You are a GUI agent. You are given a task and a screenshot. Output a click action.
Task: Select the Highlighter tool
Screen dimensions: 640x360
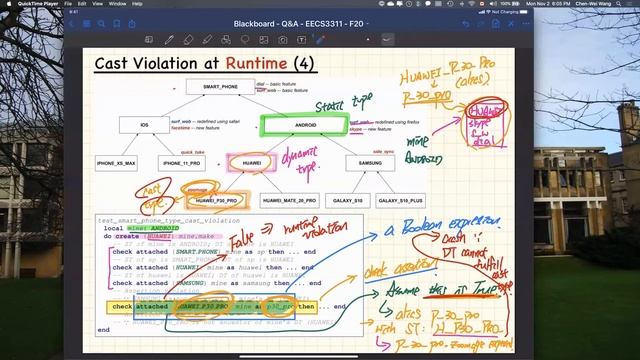[207, 40]
